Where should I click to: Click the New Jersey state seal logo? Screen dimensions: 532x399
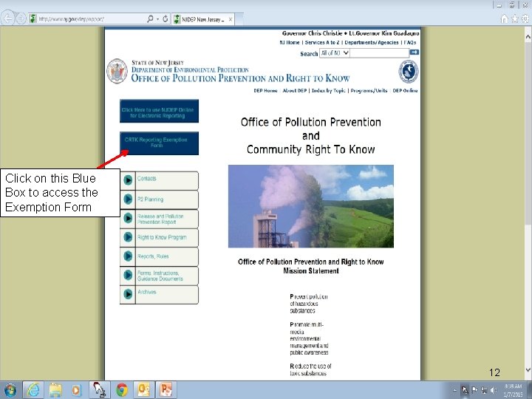tap(117, 71)
